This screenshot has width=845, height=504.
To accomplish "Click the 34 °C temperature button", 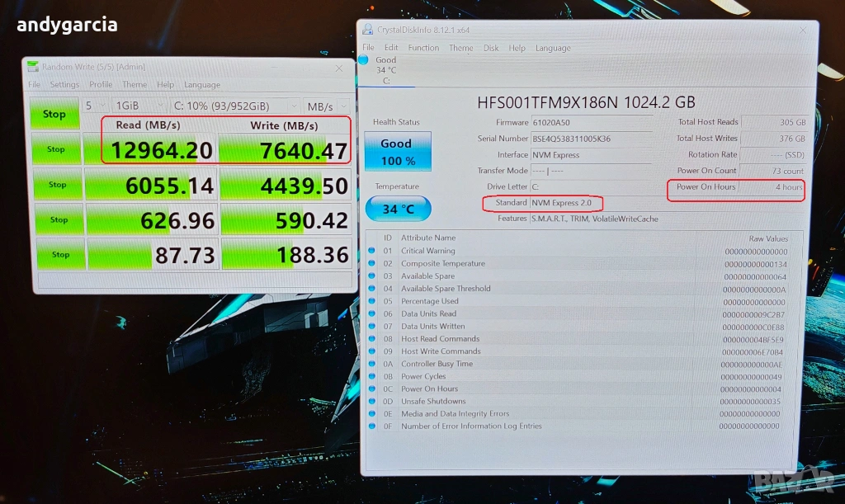I will [x=399, y=209].
